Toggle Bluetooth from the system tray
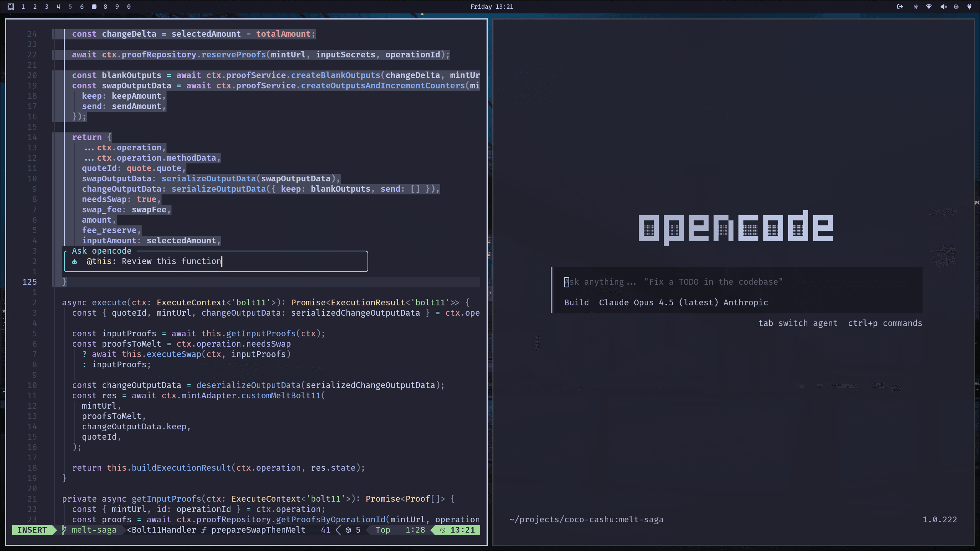Image resolution: width=980 pixels, height=551 pixels. [x=915, y=7]
